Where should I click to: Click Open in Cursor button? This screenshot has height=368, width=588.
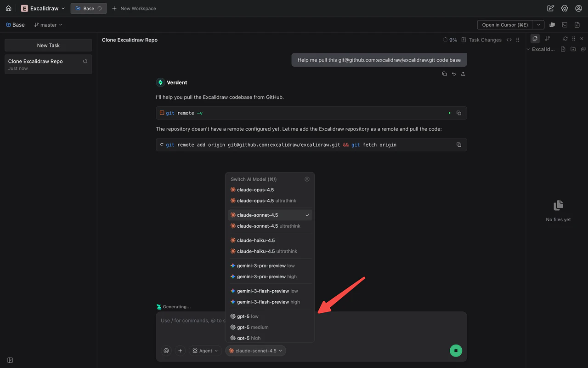[x=505, y=25]
